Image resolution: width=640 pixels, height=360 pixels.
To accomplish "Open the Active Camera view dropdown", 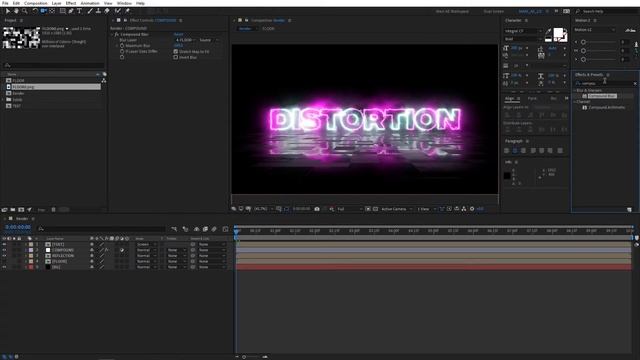I will [x=397, y=209].
